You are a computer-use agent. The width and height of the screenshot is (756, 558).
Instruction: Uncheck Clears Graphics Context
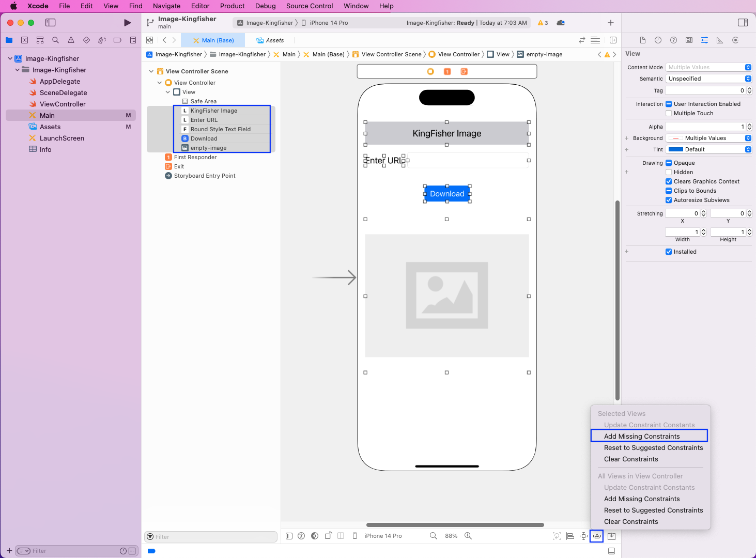(x=669, y=181)
